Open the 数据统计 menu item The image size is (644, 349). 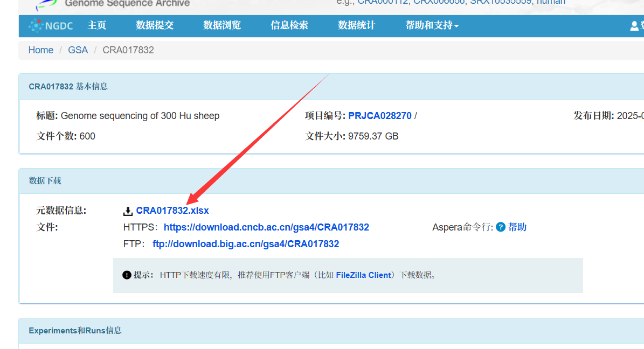pos(357,25)
